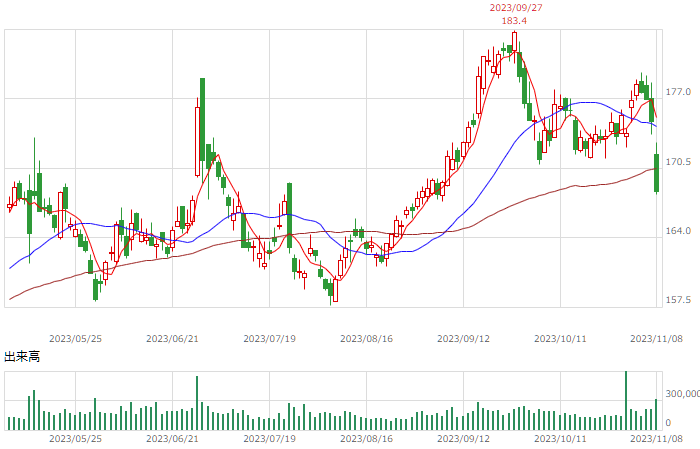
Task: Click the 300,000 volume axis label
Action: click(682, 394)
